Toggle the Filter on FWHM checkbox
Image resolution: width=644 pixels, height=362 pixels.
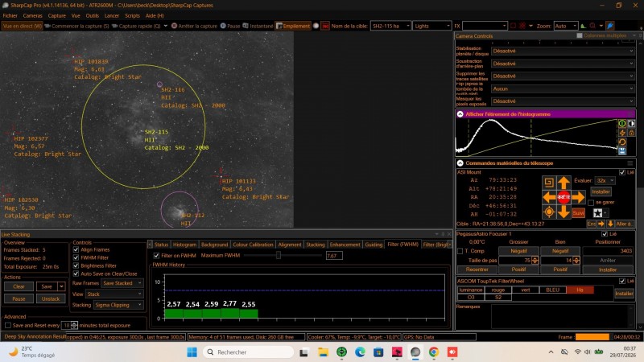pyautogui.click(x=156, y=255)
